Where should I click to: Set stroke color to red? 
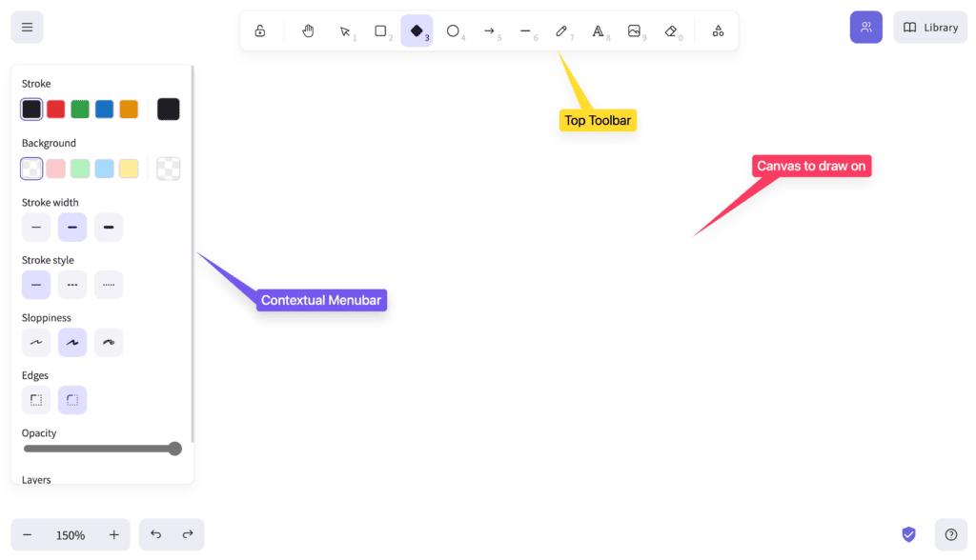pyautogui.click(x=54, y=108)
